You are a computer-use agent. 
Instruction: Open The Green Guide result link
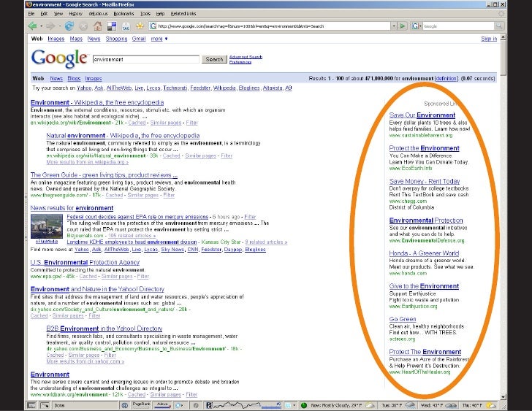point(104,174)
